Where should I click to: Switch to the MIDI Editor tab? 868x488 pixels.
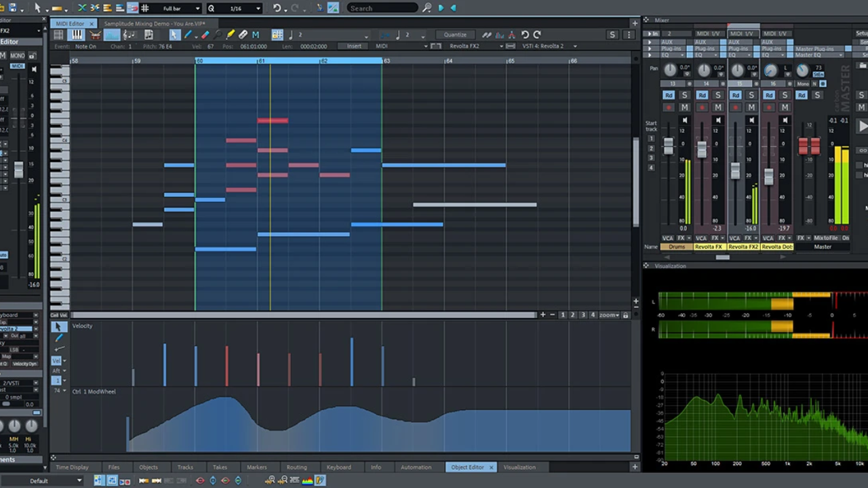71,24
